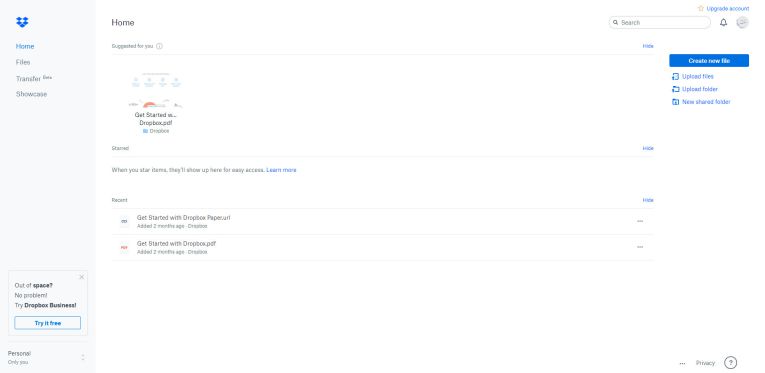Open the notifications bell
Viewport: 765px width, 373px height.
(x=723, y=22)
